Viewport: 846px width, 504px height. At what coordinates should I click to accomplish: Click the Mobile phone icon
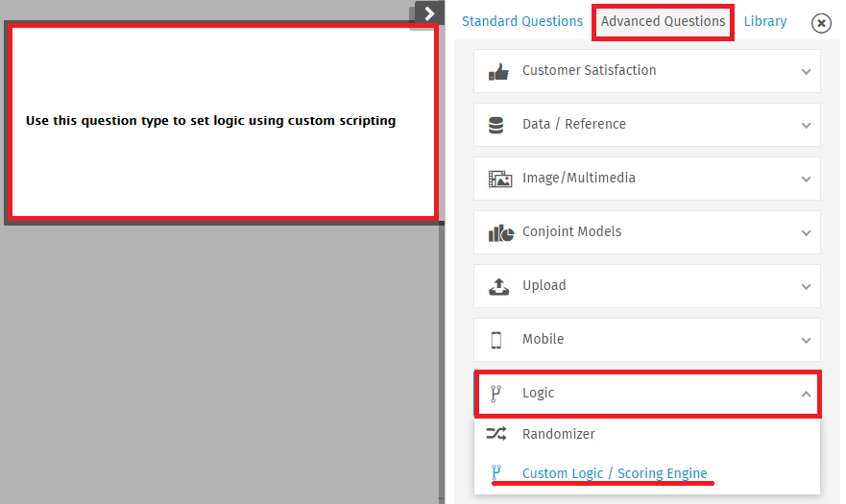496,340
